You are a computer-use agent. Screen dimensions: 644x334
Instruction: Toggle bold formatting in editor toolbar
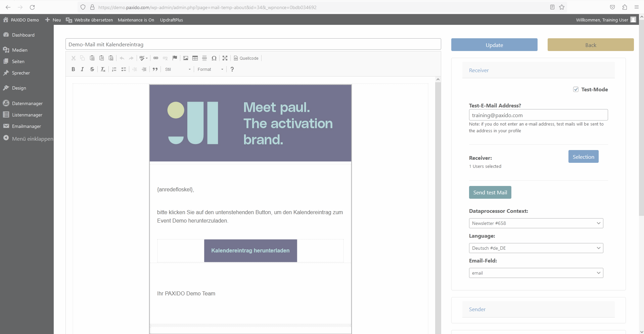pos(73,69)
